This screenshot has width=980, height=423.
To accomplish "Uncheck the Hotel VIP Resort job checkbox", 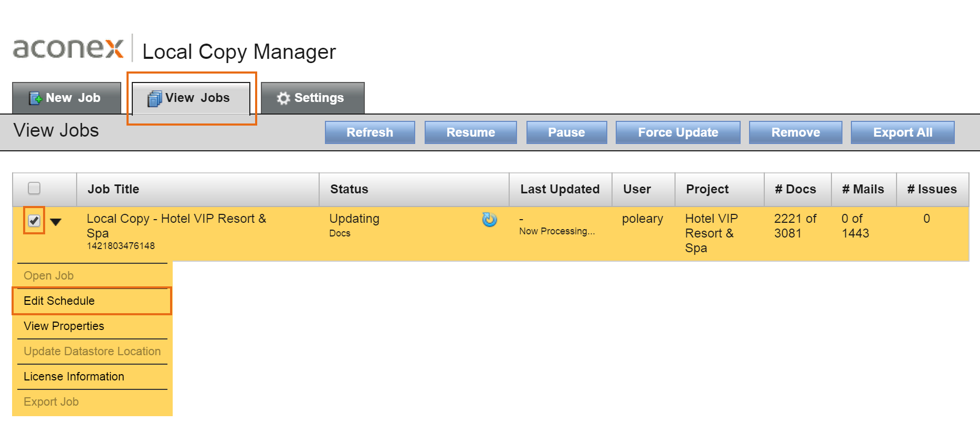I will [34, 221].
